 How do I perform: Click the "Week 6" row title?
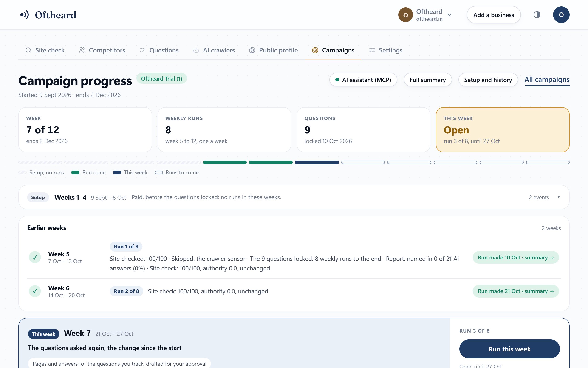pos(59,288)
